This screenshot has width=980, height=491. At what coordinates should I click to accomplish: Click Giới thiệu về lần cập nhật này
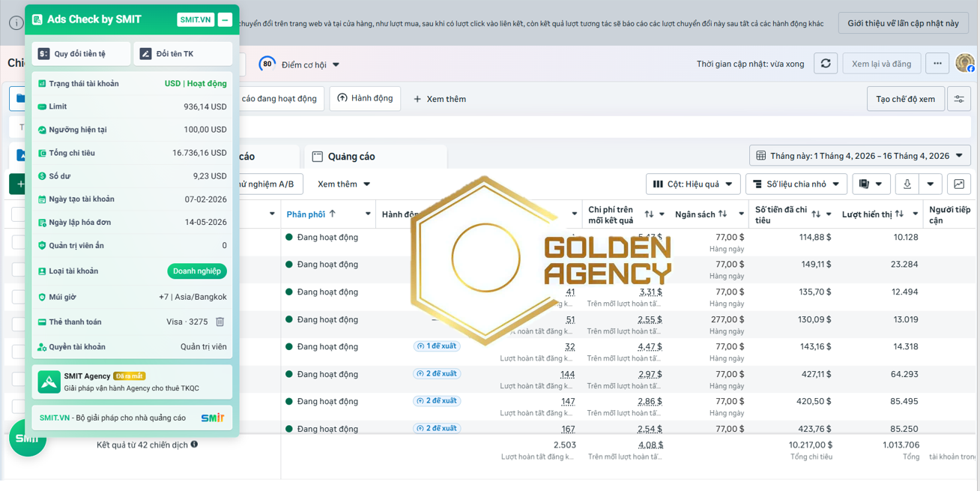click(903, 23)
